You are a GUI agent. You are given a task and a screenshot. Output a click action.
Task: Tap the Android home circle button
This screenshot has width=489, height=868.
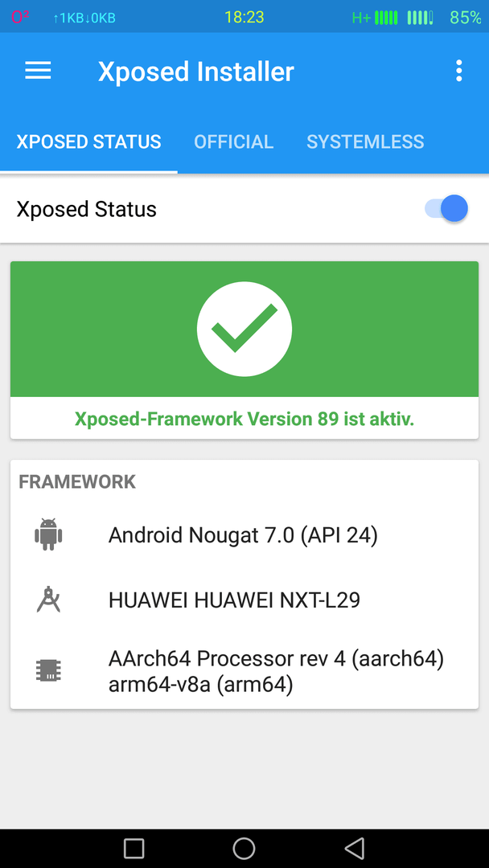(244, 848)
